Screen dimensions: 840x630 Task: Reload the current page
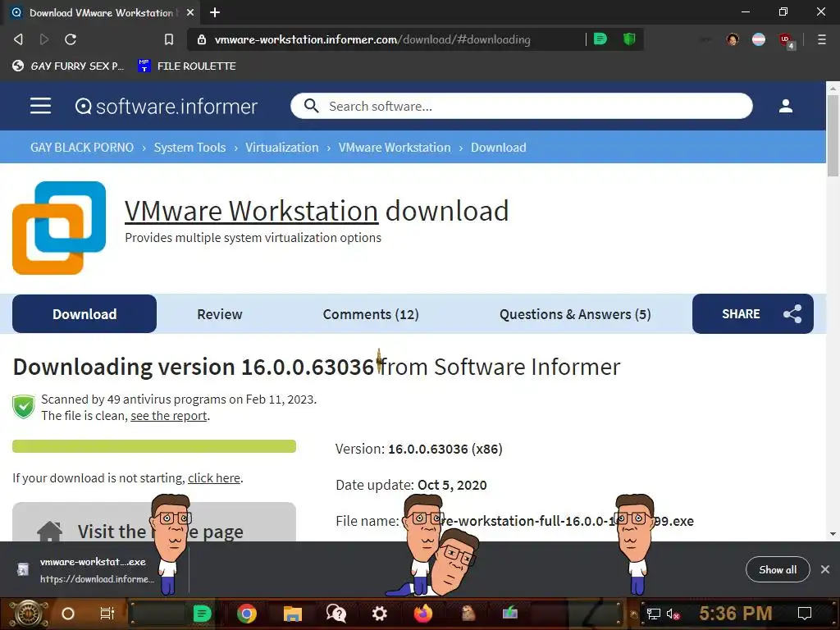[71, 39]
